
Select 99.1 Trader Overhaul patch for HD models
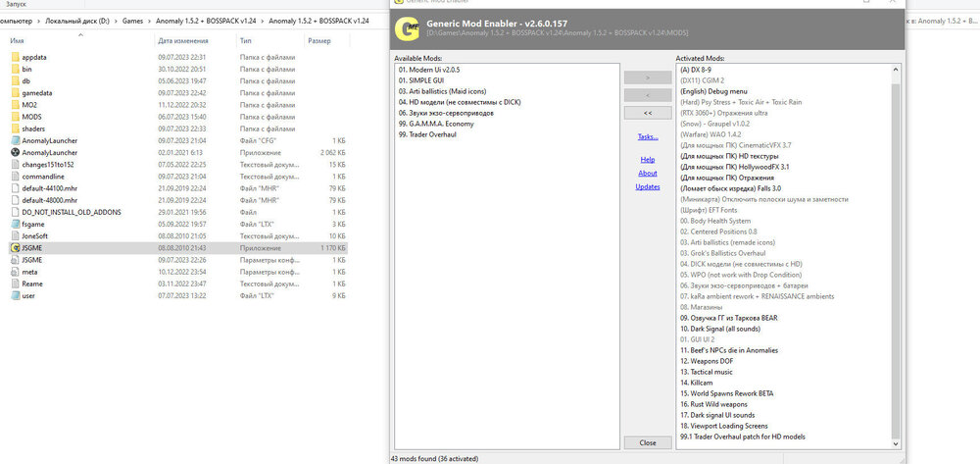[x=742, y=437]
